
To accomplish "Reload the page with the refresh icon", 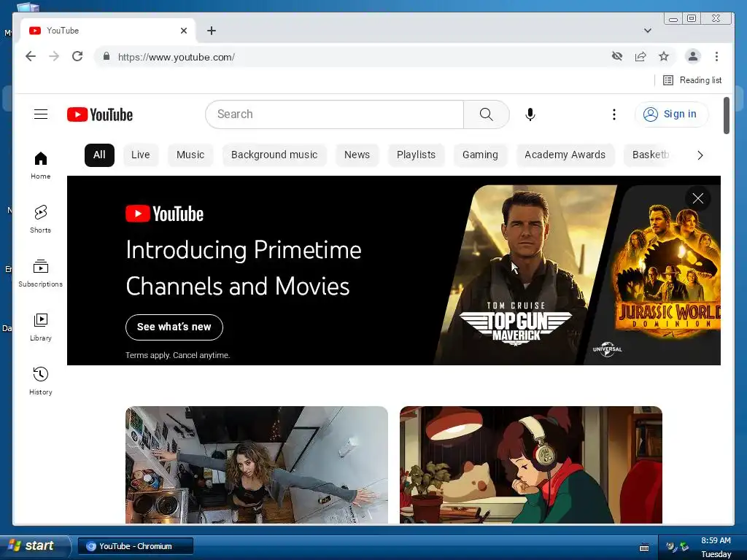I will tap(77, 57).
